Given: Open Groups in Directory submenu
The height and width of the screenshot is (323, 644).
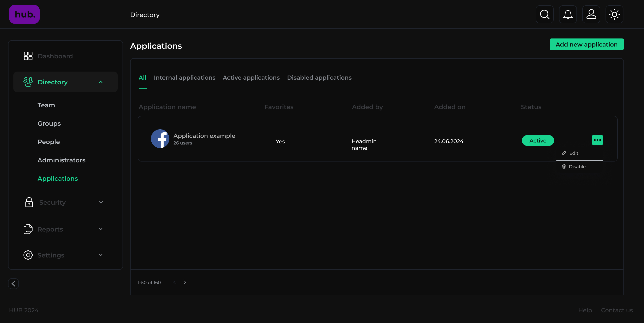Looking at the screenshot, I should pos(49,124).
